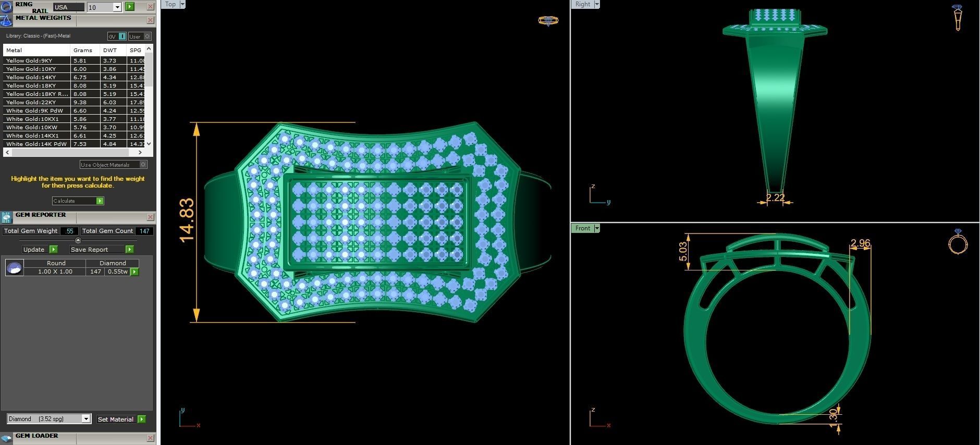The image size is (980, 445).
Task: Click the Top viewport ring orientation icon
Action: click(548, 21)
